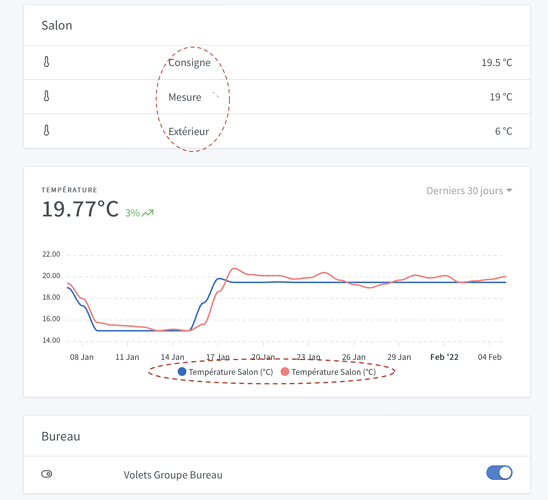Click the Mesure row label

185,97
